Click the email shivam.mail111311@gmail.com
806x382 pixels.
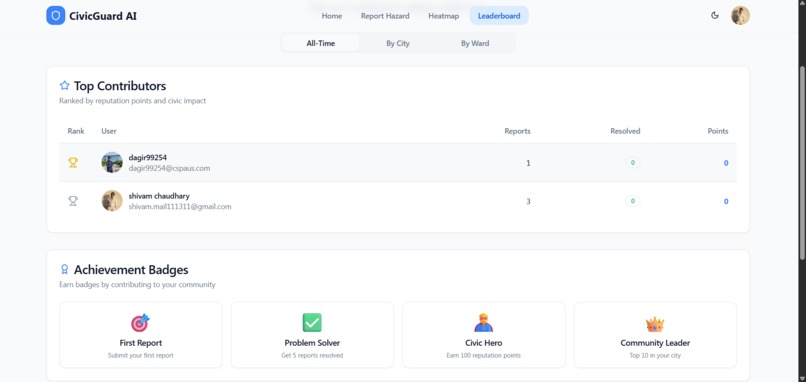180,207
